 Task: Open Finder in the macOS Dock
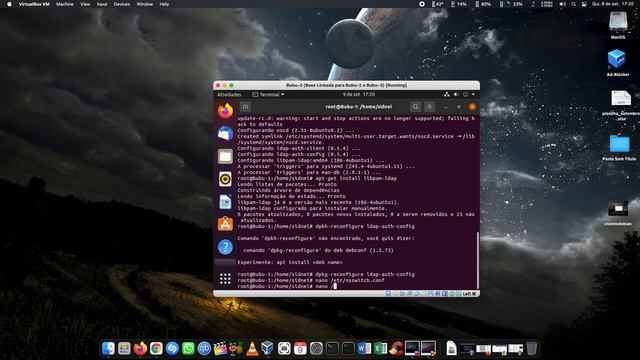(108, 348)
